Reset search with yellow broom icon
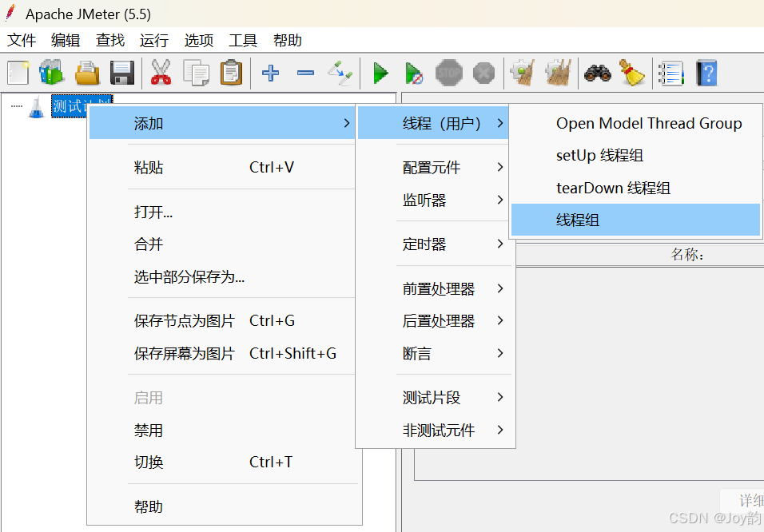The width and height of the screenshot is (764, 532). 632,73
